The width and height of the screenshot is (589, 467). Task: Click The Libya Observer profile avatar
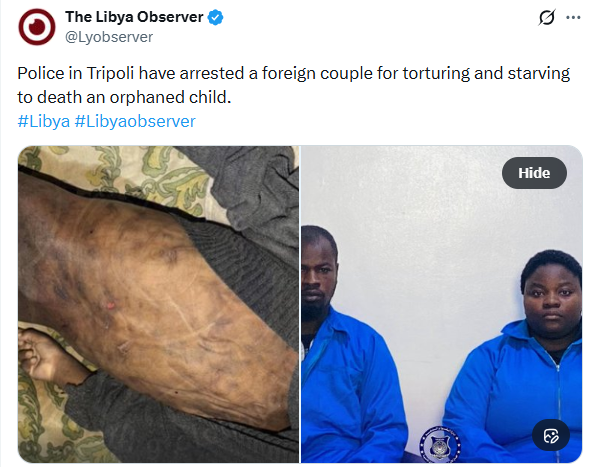[37, 27]
